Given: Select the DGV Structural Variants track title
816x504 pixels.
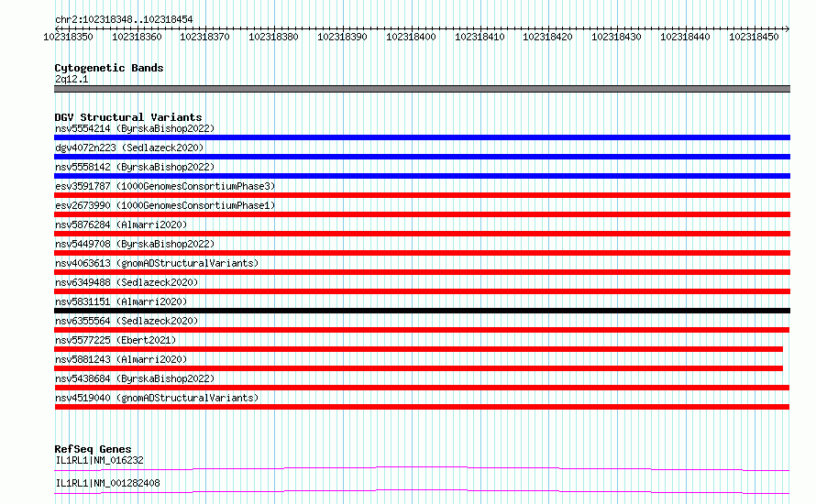Looking at the screenshot, I should pos(128,117).
